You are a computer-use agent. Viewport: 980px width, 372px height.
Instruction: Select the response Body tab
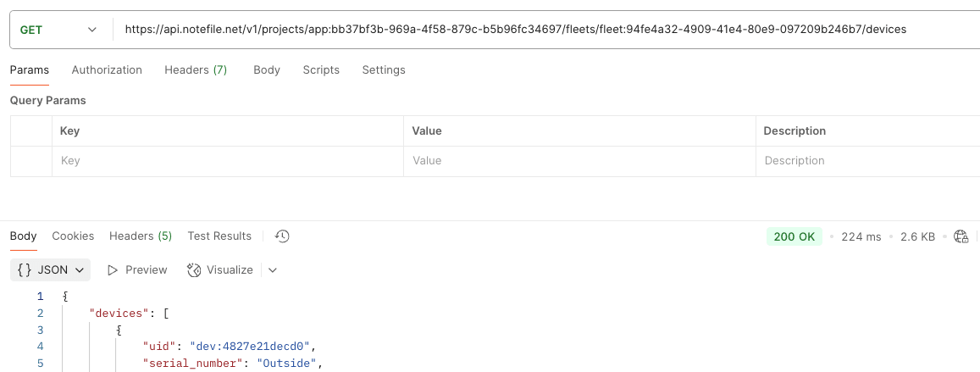[x=23, y=236]
